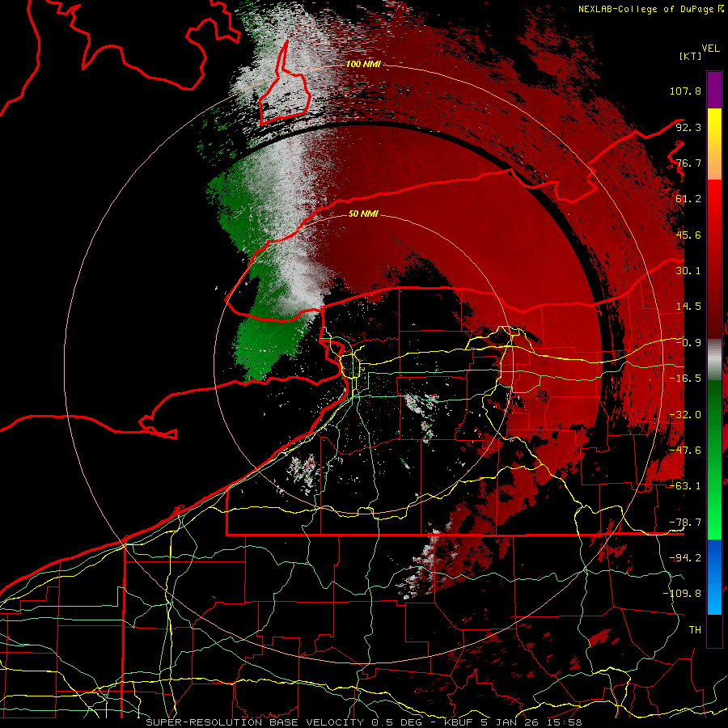
Task: Click the -94.2 velocity scale value
Action: 685,558
